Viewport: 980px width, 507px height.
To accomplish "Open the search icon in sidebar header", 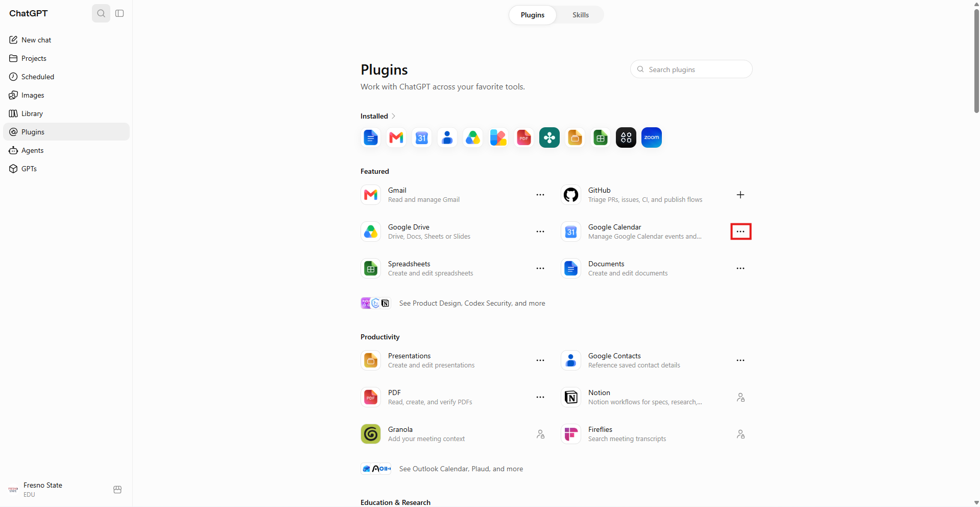I will [101, 13].
